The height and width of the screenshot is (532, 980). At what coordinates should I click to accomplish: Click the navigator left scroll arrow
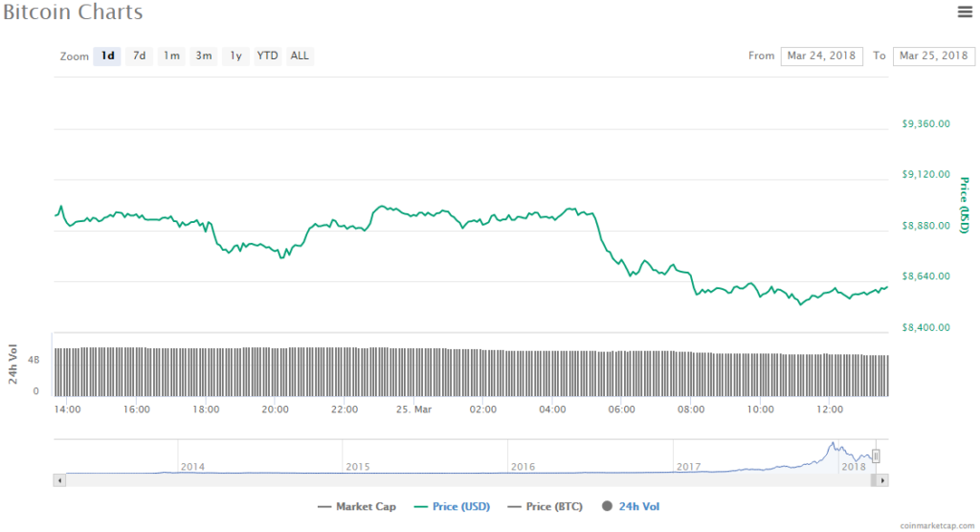click(59, 480)
